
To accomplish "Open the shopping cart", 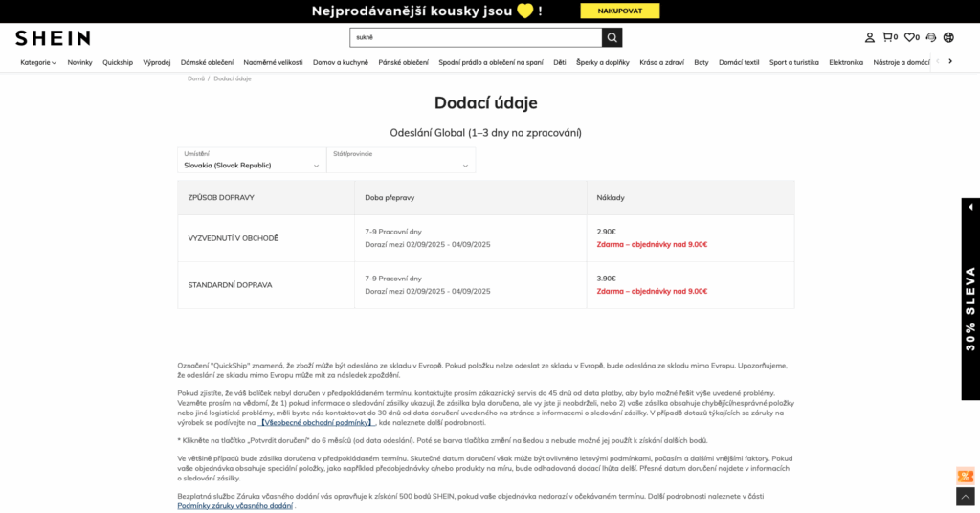I will [x=888, y=37].
